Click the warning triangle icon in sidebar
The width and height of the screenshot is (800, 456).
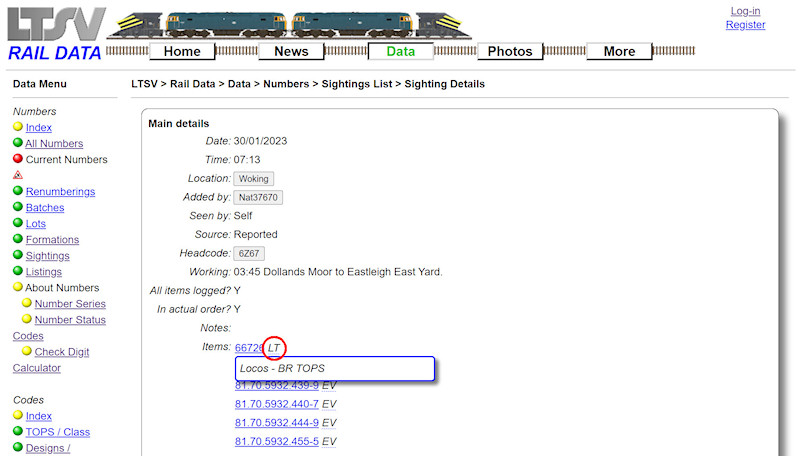(x=18, y=175)
